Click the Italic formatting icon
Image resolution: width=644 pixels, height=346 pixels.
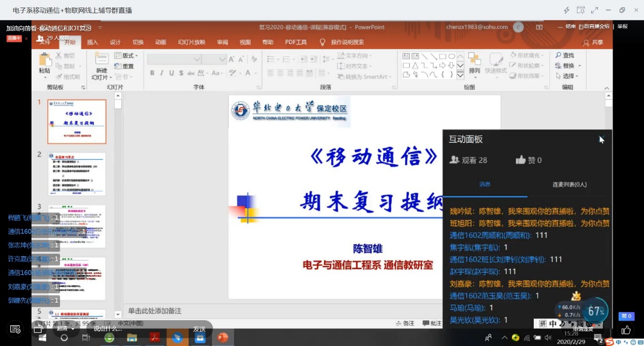point(162,73)
